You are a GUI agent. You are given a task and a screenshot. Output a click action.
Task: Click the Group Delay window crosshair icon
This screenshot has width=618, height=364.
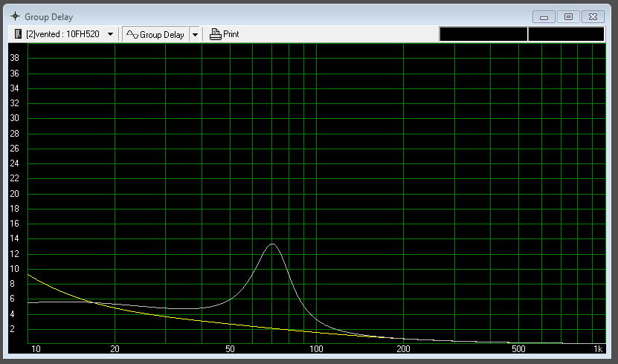click(15, 16)
